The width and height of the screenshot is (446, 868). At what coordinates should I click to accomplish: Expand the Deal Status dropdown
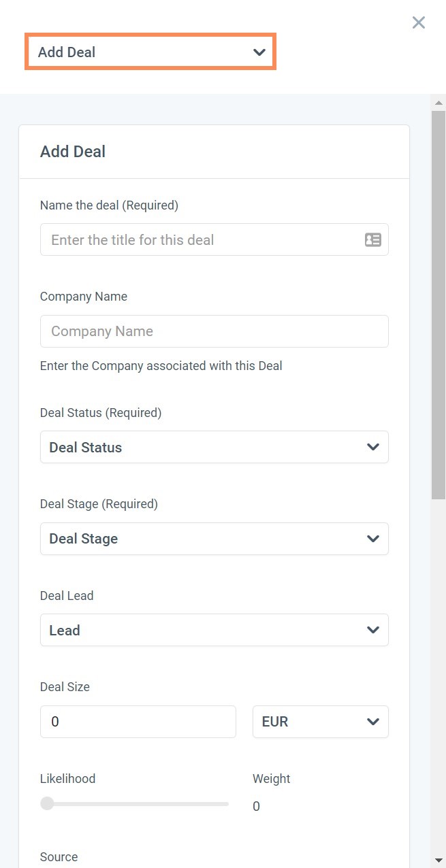pos(214,447)
